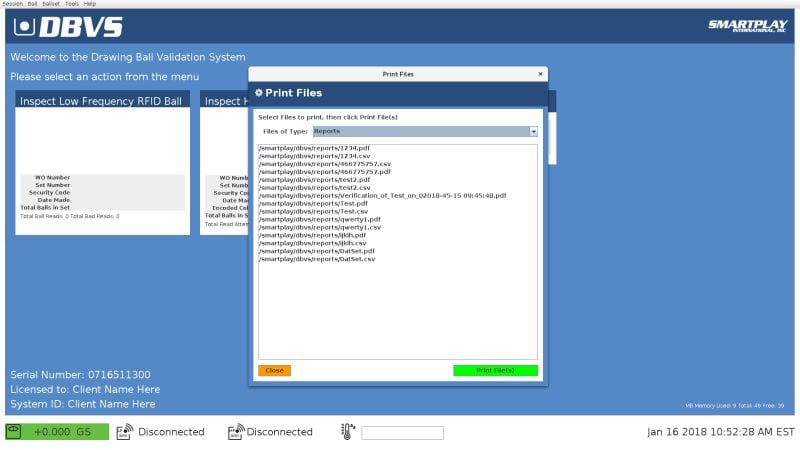Expand the Files of Type dropdown arrow
Image resolution: width=800 pixels, height=450 pixels.
(x=533, y=132)
